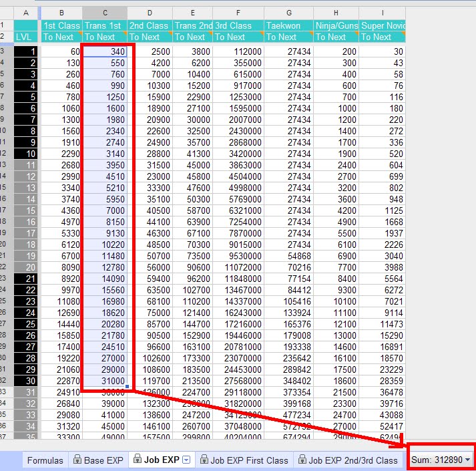Screen dimensions: 476x471
Task: Select column B header
Action: point(61,13)
